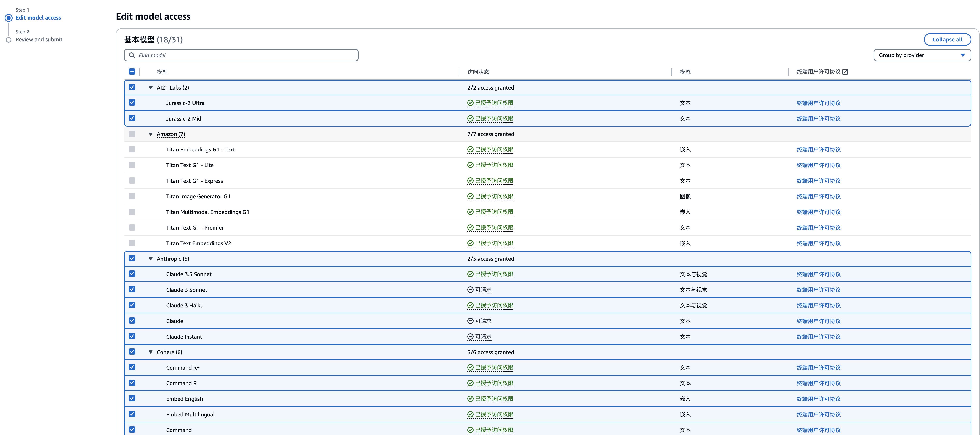The width and height of the screenshot is (980, 435).
Task: Click the granted status icon for Titan Embeddings G1 - Text
Action: [x=470, y=149]
